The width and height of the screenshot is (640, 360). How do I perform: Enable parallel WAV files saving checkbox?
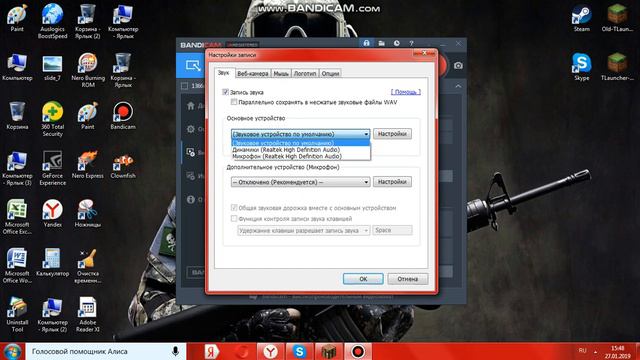click(234, 102)
